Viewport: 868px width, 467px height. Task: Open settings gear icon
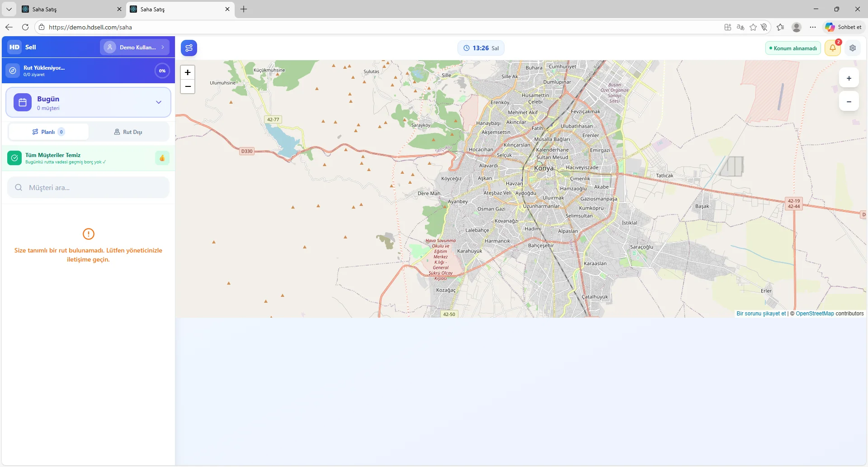tap(853, 48)
